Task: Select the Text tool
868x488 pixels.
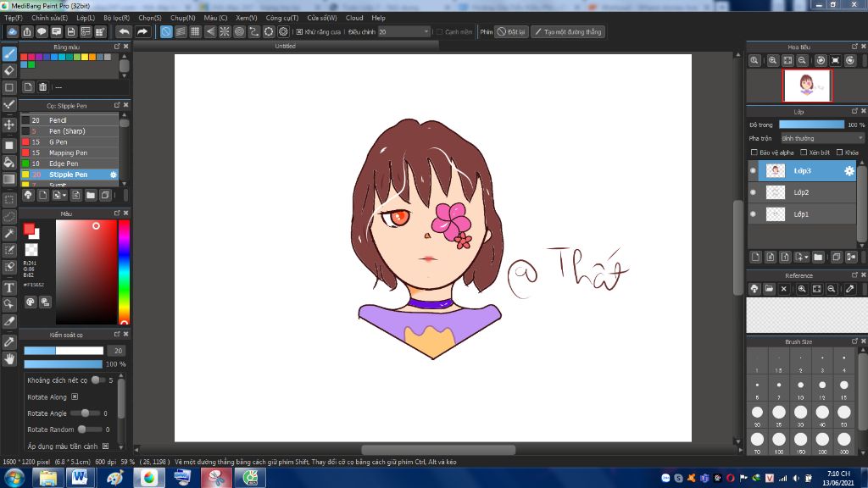Action: 9,287
